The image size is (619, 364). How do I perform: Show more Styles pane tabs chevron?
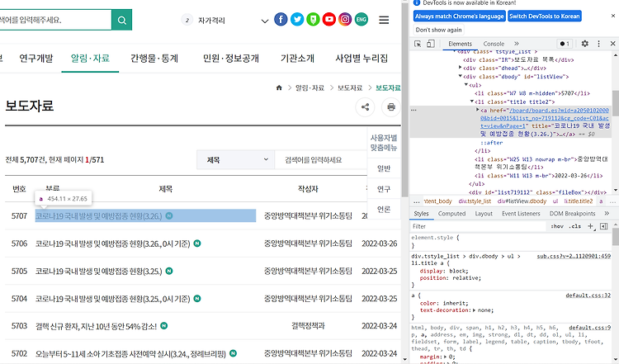pyautogui.click(x=607, y=213)
